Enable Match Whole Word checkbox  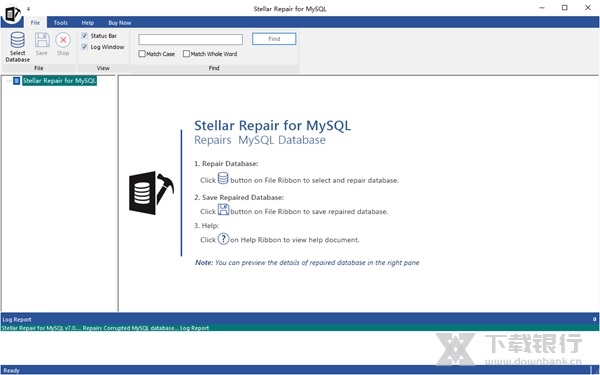pyautogui.click(x=186, y=54)
